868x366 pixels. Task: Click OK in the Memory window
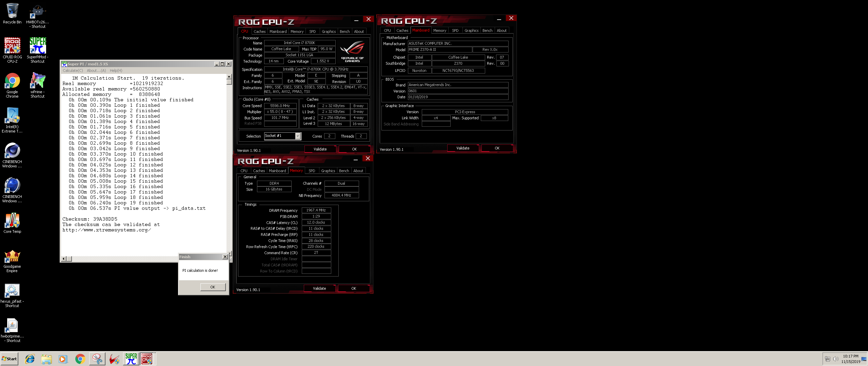point(354,288)
